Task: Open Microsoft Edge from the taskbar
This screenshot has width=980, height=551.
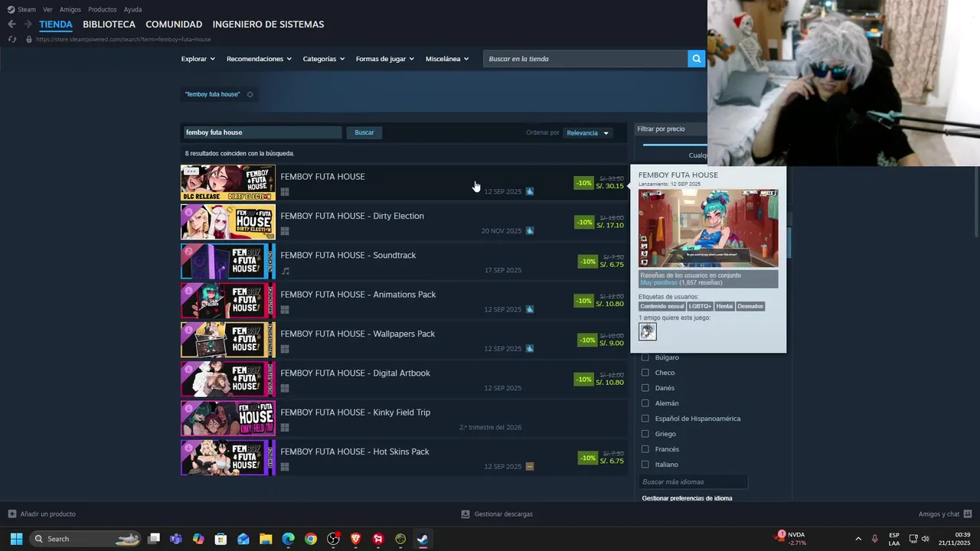Action: click(288, 539)
